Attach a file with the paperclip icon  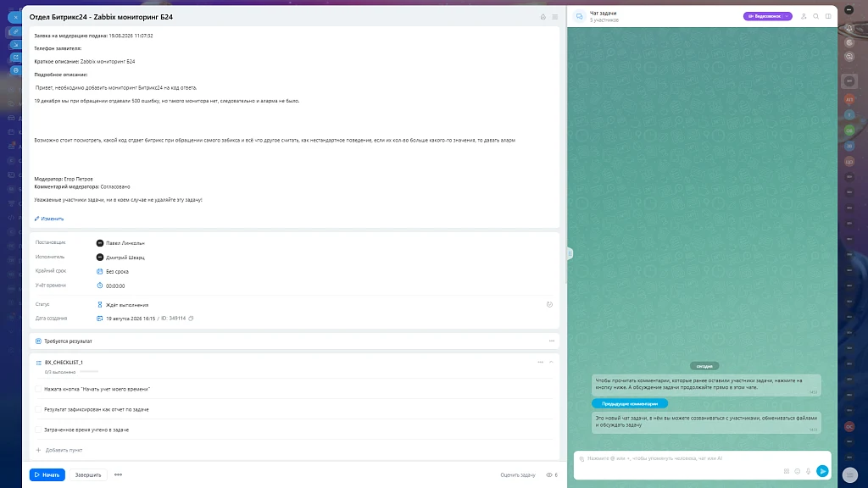[x=581, y=458]
